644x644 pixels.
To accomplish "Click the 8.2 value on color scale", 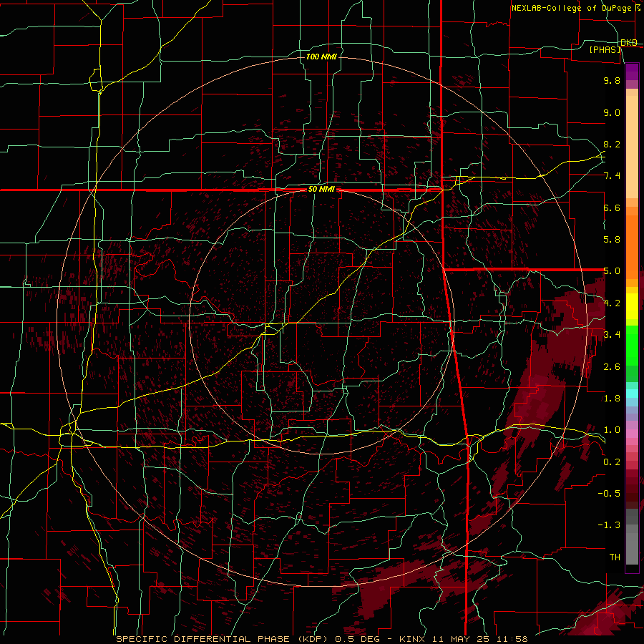I will tap(612, 145).
